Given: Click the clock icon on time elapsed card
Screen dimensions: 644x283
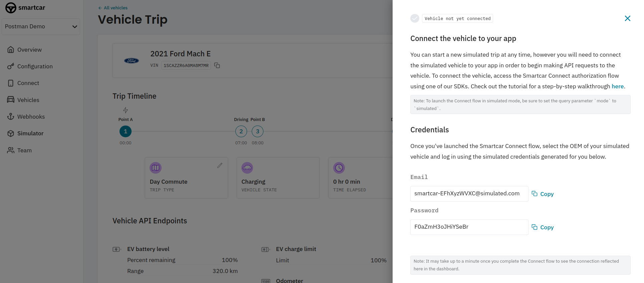Looking at the screenshot, I should pos(339,168).
